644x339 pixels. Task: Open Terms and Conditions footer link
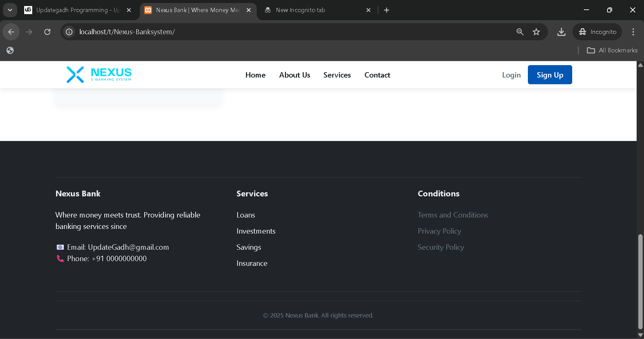[452, 215]
